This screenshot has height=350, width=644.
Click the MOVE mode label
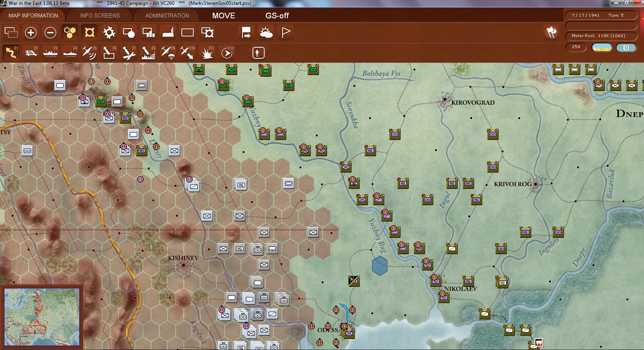[224, 16]
